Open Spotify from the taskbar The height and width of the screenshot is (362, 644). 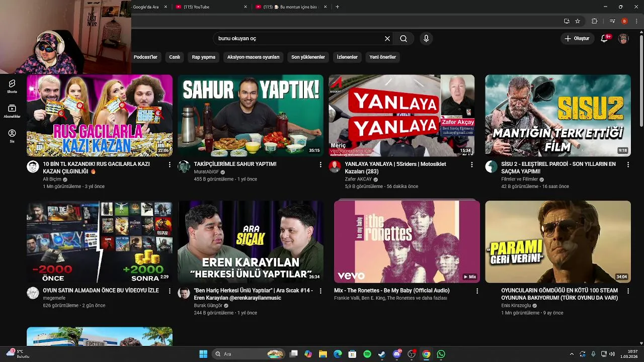point(367,354)
